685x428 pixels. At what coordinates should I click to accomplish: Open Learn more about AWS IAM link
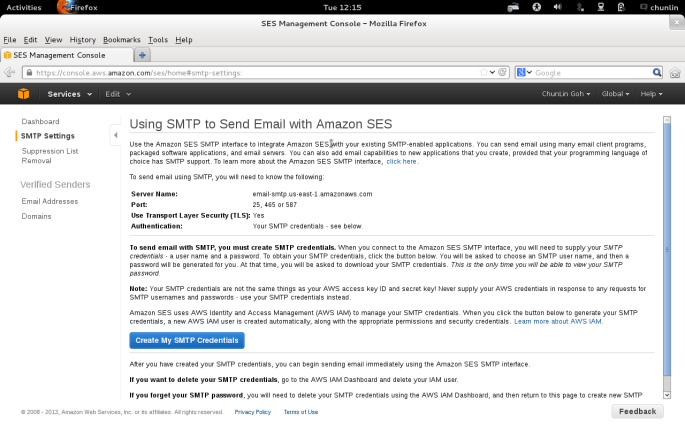[558, 321]
